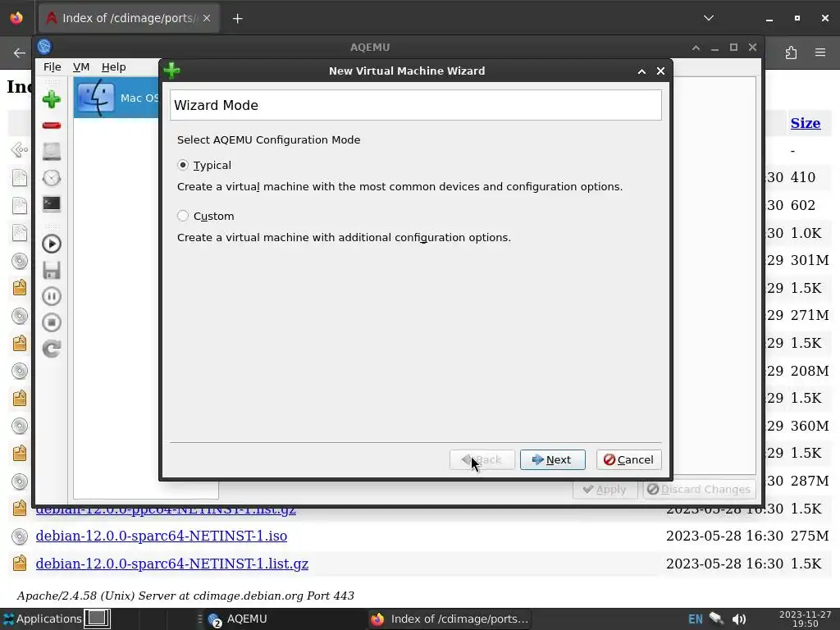Click the taskbar clock showing 19:50
The image size is (840, 630).
click(x=805, y=619)
